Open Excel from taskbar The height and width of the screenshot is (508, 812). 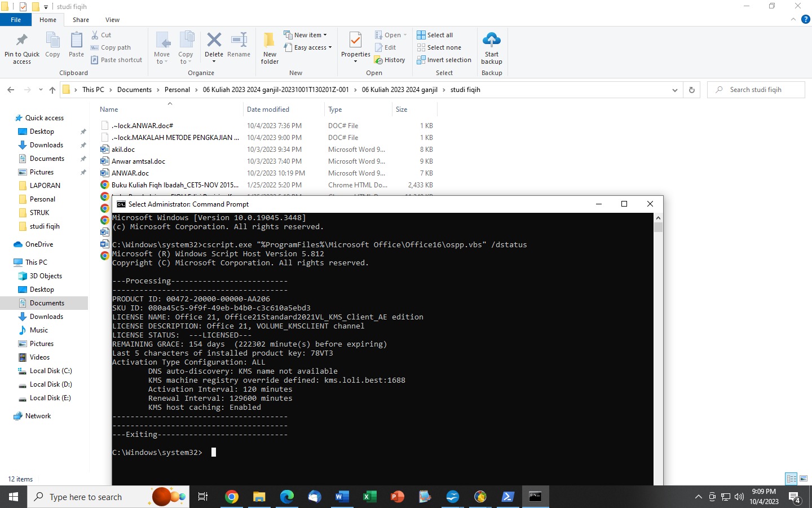coord(369,497)
